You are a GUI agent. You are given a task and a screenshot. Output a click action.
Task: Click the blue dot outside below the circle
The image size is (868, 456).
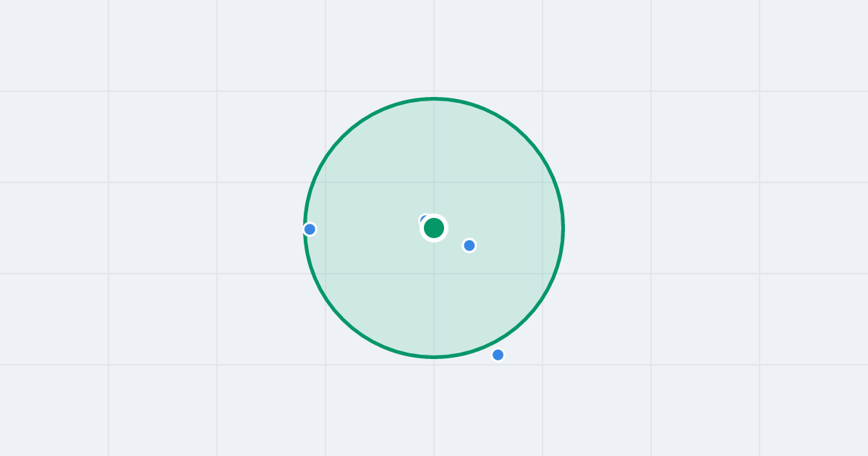coord(498,355)
